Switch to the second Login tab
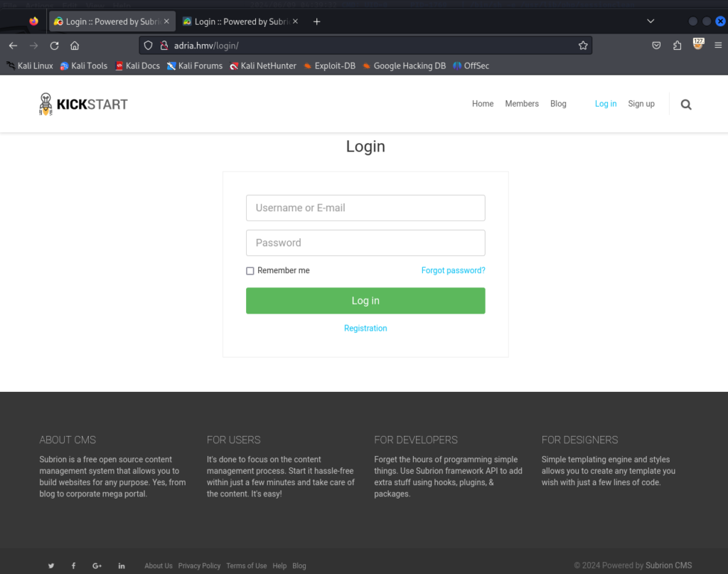 [x=240, y=22]
